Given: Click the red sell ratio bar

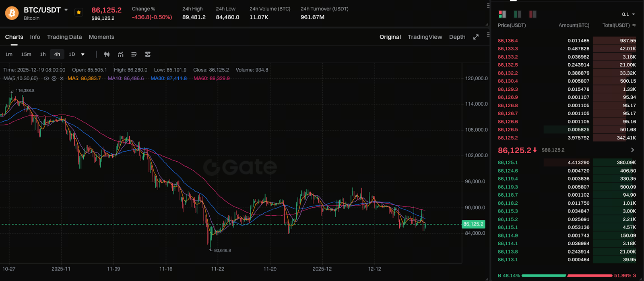Looking at the screenshot, I should tap(590, 276).
